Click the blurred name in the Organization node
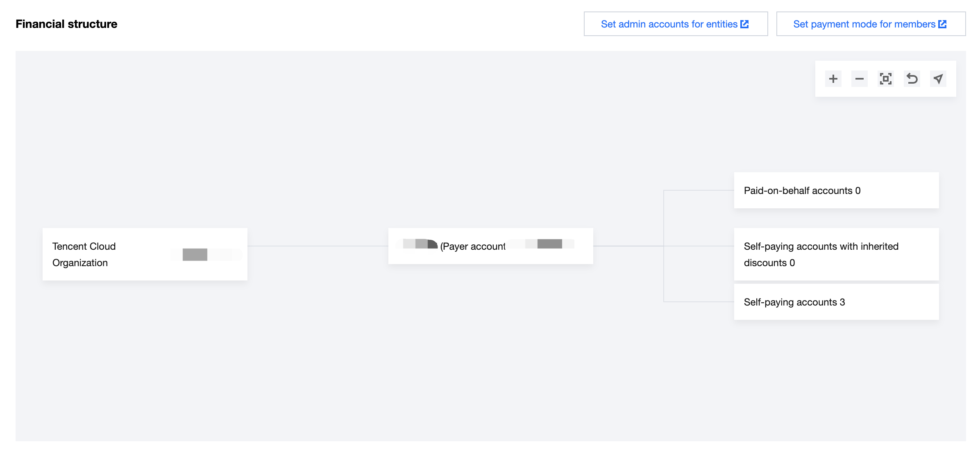Screen dimensions: 980x456 (195, 255)
